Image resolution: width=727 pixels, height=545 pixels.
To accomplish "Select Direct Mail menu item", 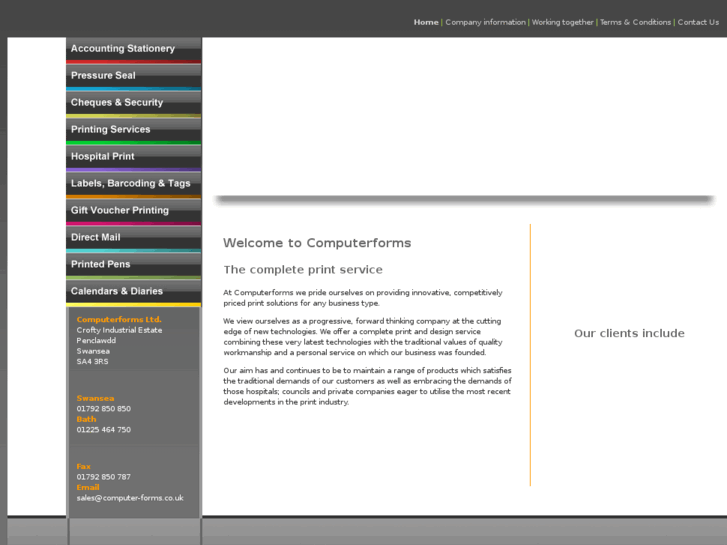I will tap(134, 239).
